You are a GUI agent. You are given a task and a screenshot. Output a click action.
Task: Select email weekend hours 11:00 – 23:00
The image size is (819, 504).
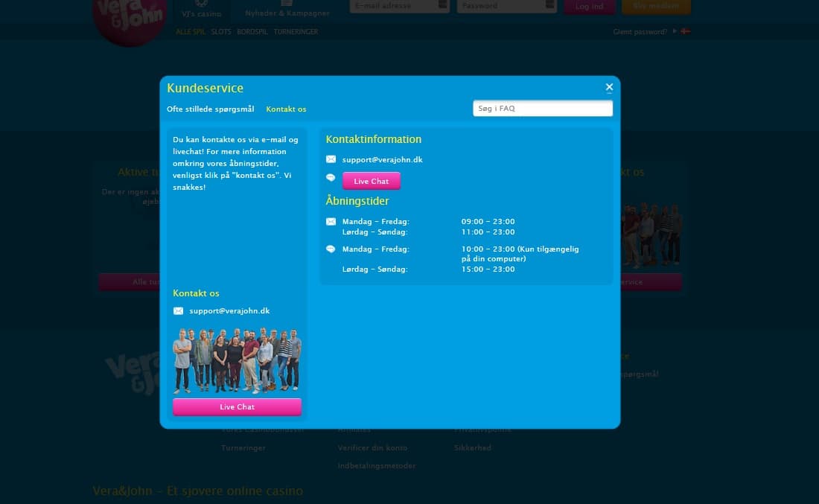pyautogui.click(x=488, y=232)
